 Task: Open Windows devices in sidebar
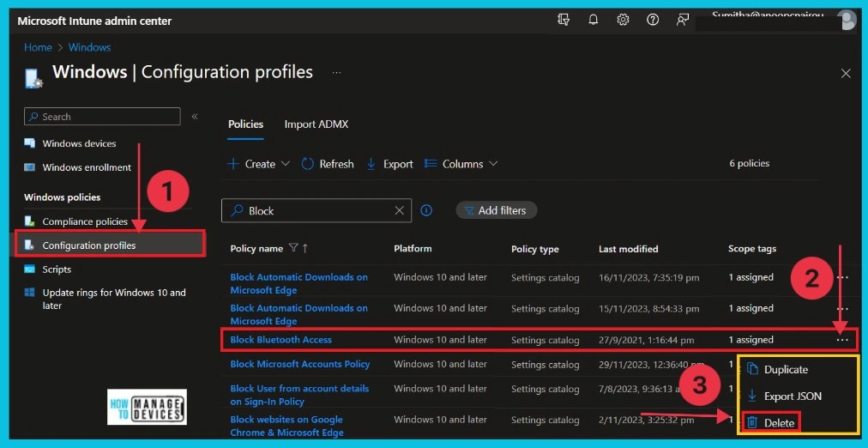tap(79, 143)
